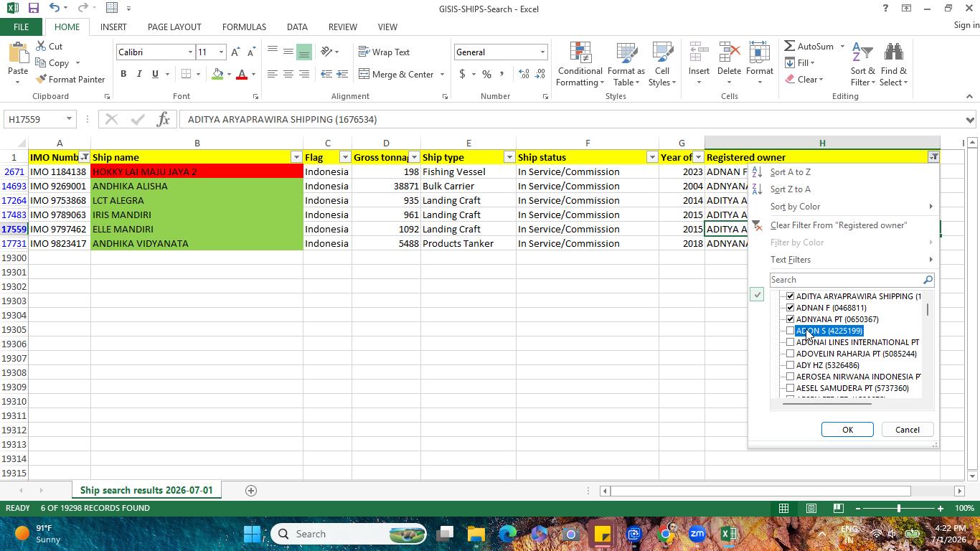
Task: Open the General number format dropdown
Action: (542, 52)
